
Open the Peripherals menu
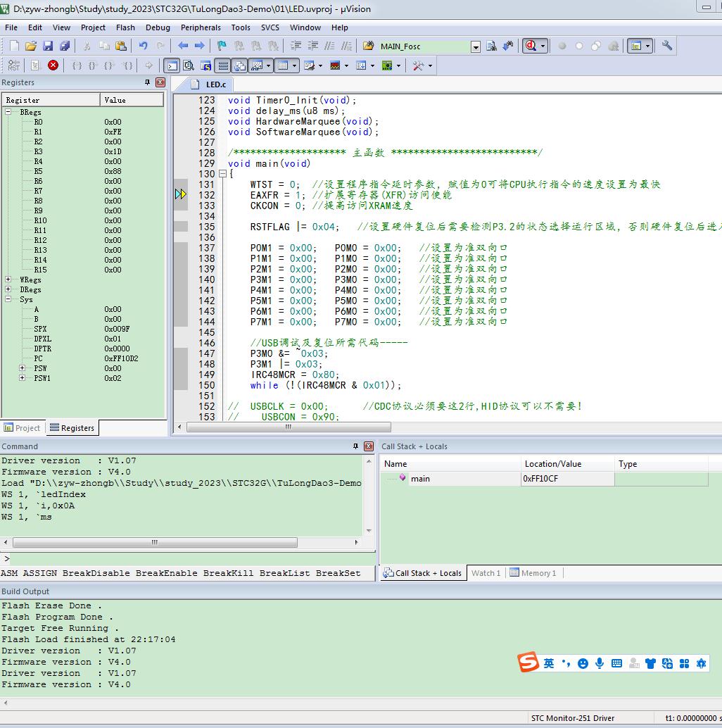pyautogui.click(x=201, y=27)
